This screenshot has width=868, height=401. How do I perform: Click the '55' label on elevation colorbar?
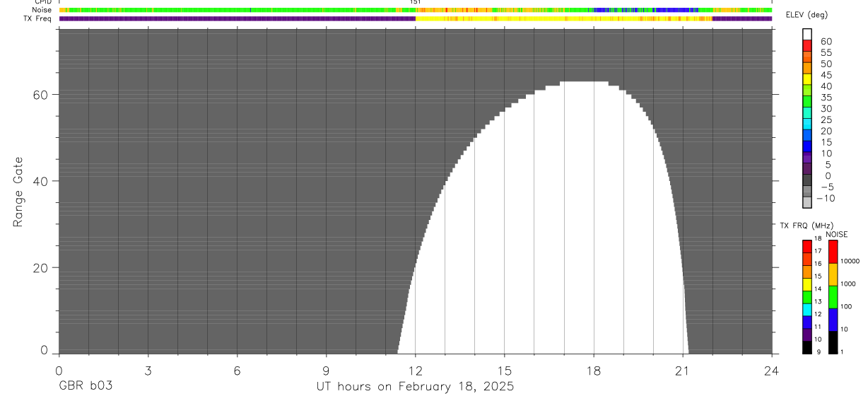826,52
